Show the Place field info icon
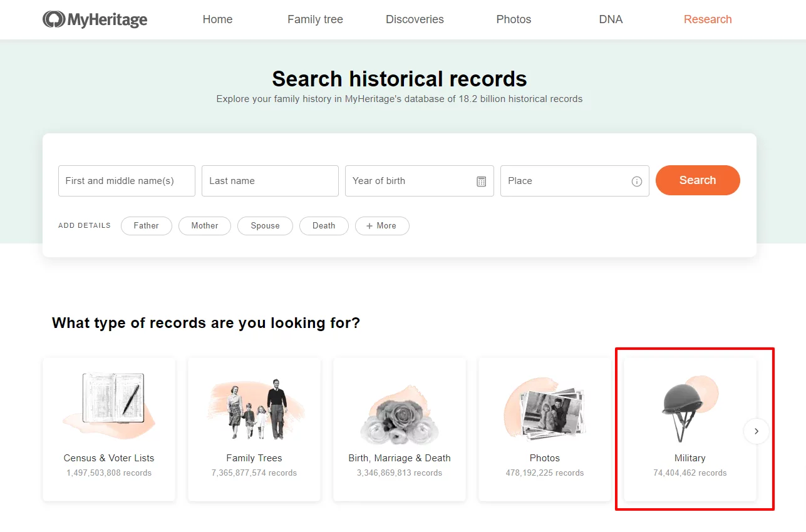This screenshot has height=532, width=806. tap(637, 182)
